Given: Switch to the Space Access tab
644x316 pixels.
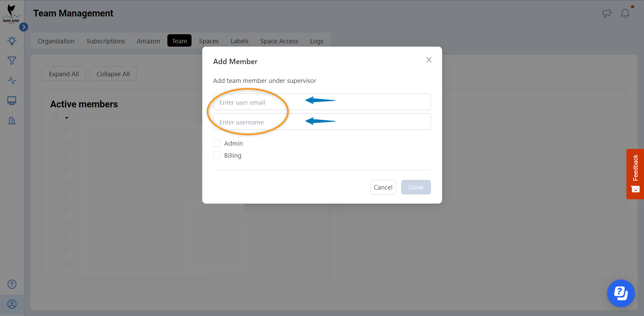Looking at the screenshot, I should coord(279,41).
